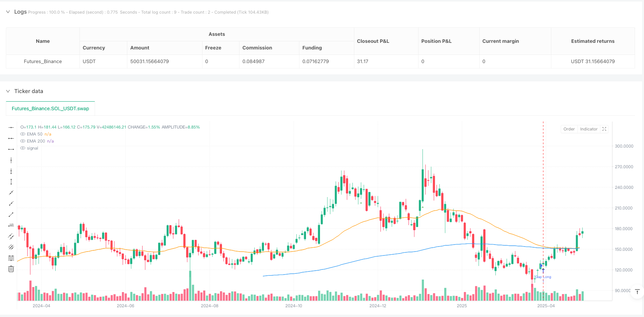Open the Futures_Binance.SOL_USDT.swap tab
The width and height of the screenshot is (644, 317).
tap(50, 109)
